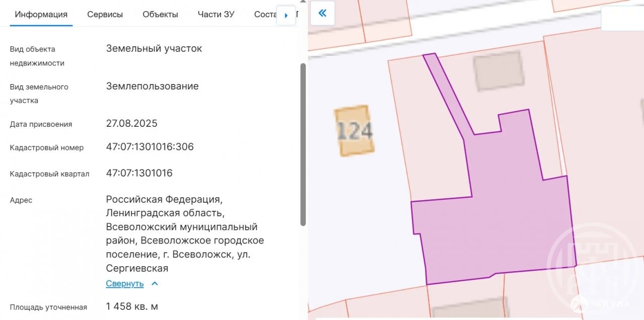Click the Свернуть link under address
The width and height of the screenshot is (644, 320).
pyautogui.click(x=125, y=284)
